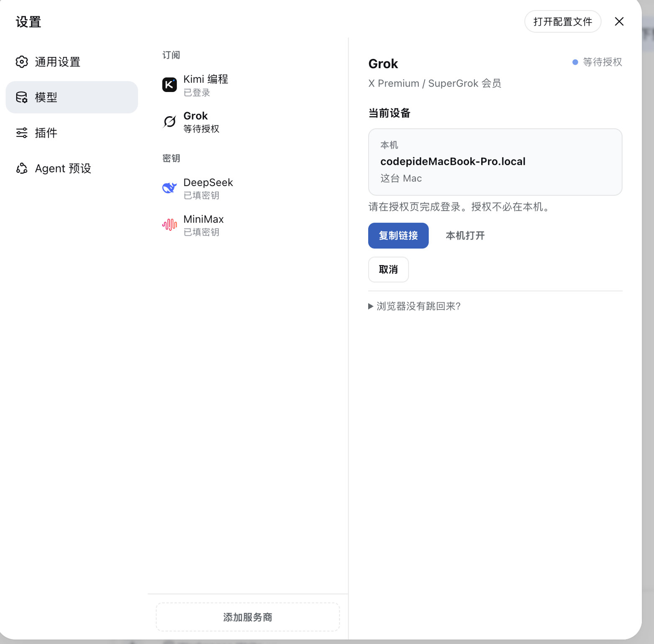Click the database icon beside 模型

click(22, 97)
